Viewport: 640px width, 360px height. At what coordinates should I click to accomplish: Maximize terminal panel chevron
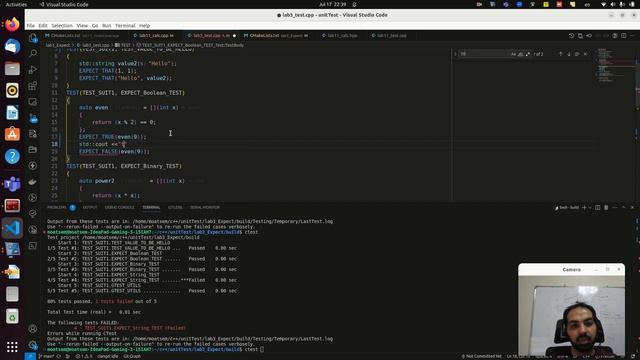(x=623, y=208)
